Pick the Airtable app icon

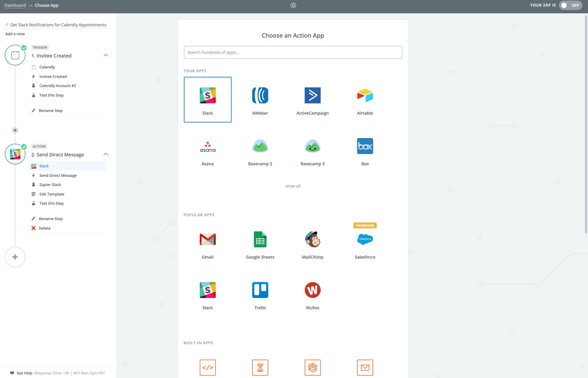coord(365,96)
